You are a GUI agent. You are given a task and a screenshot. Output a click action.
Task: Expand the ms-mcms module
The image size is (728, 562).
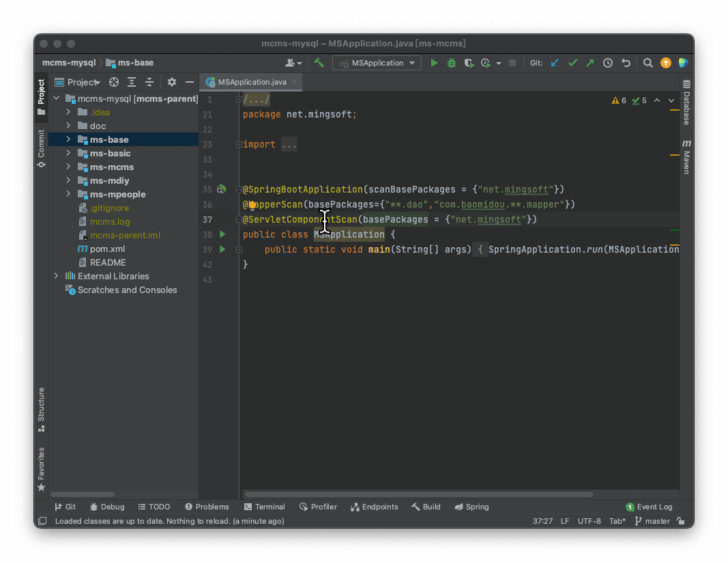click(69, 167)
